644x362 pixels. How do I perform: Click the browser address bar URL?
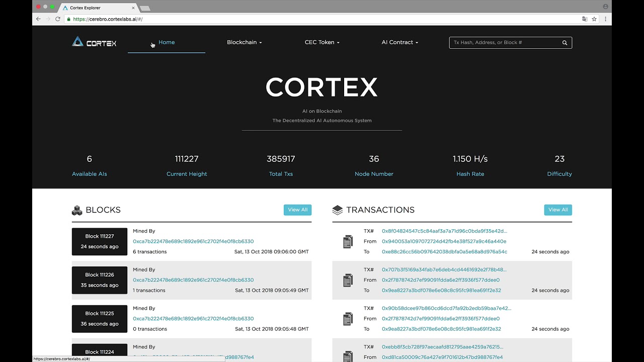coord(108,19)
